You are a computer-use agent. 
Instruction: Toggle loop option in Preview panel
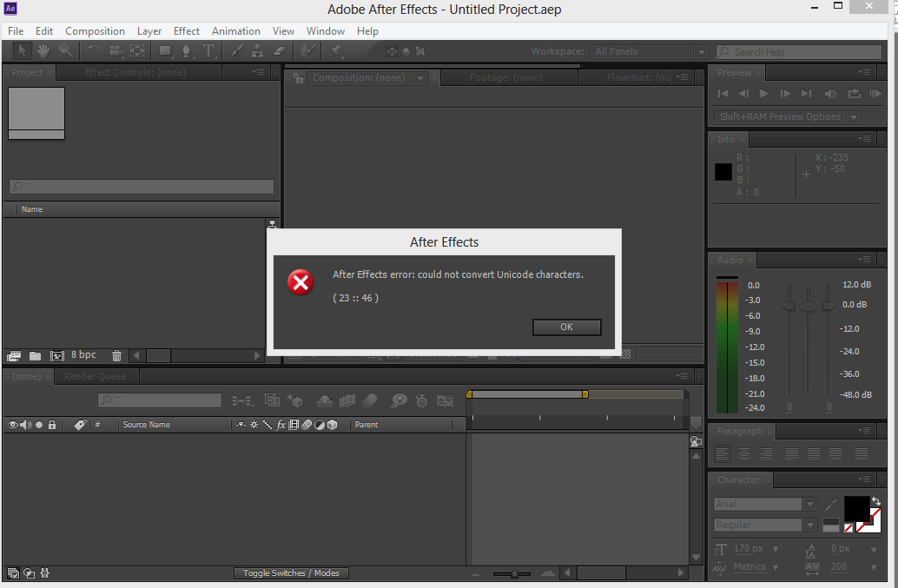click(854, 93)
